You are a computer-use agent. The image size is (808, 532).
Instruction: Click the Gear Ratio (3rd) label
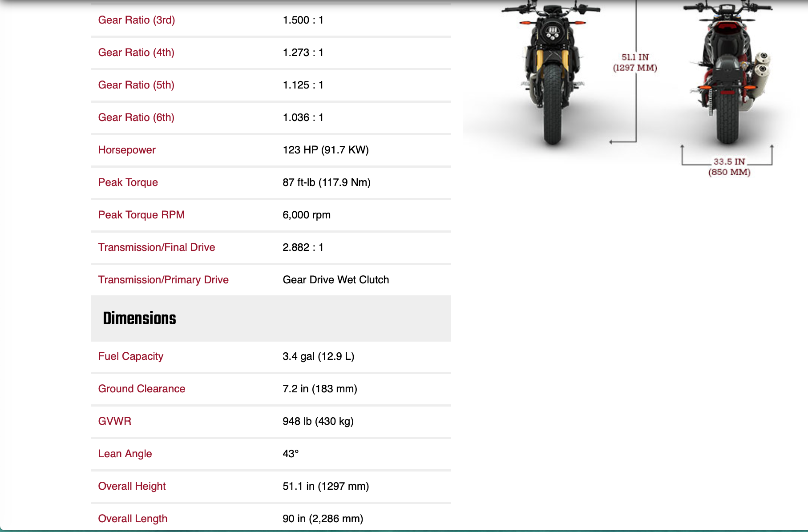pyautogui.click(x=136, y=20)
